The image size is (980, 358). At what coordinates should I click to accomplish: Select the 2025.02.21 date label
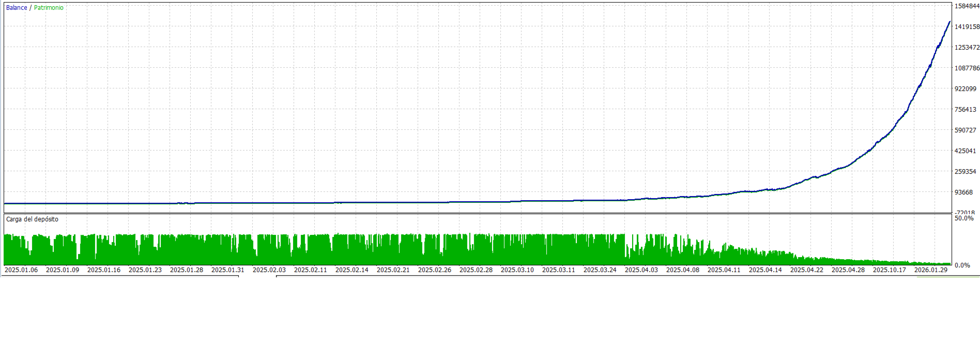393,270
